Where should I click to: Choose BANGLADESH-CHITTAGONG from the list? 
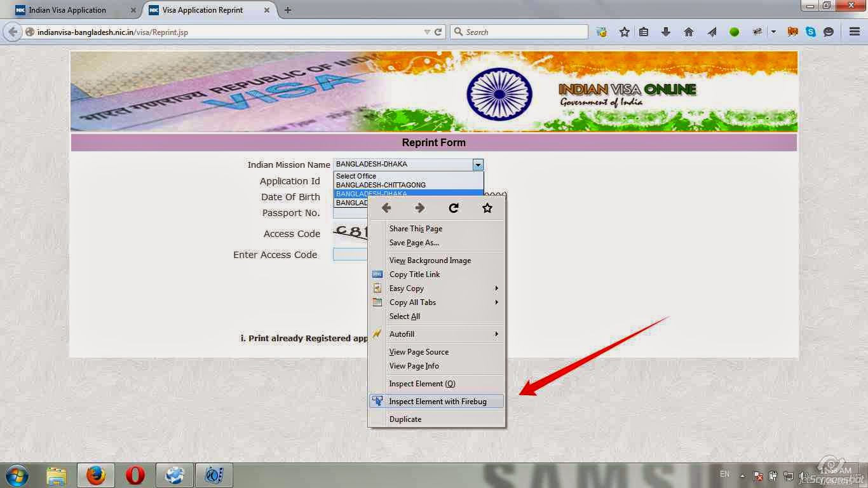click(409, 185)
